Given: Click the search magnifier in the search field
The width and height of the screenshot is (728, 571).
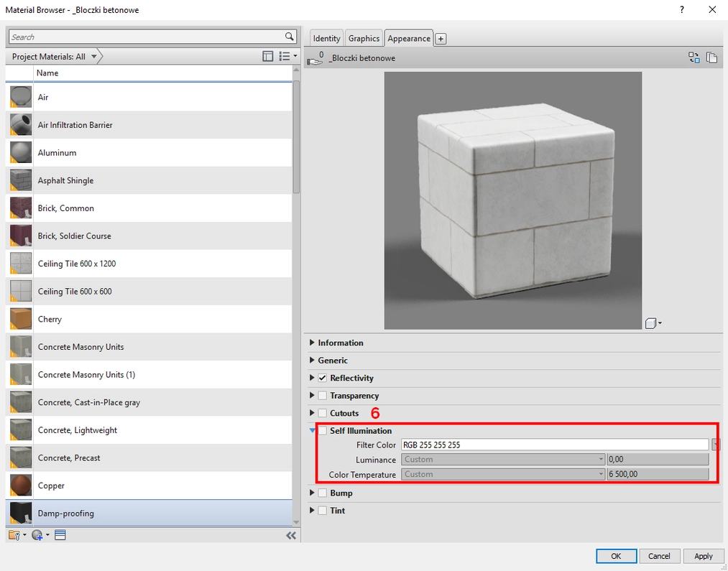Looking at the screenshot, I should (x=288, y=36).
